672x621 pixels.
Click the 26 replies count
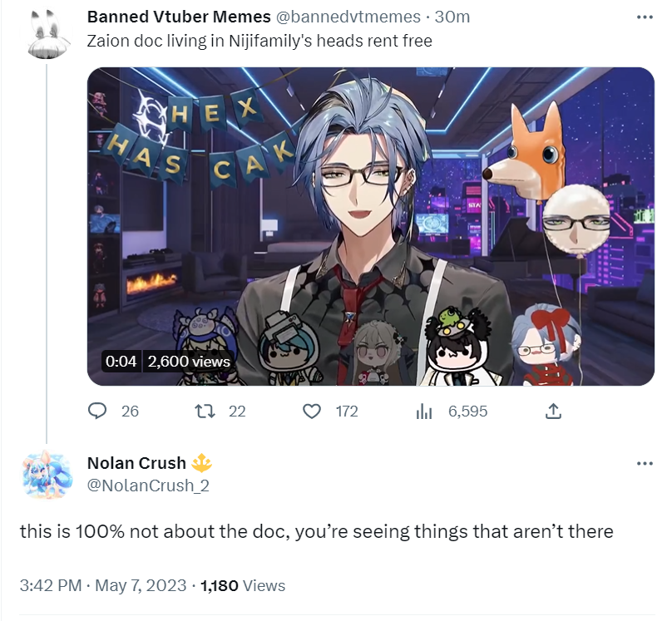pos(130,412)
